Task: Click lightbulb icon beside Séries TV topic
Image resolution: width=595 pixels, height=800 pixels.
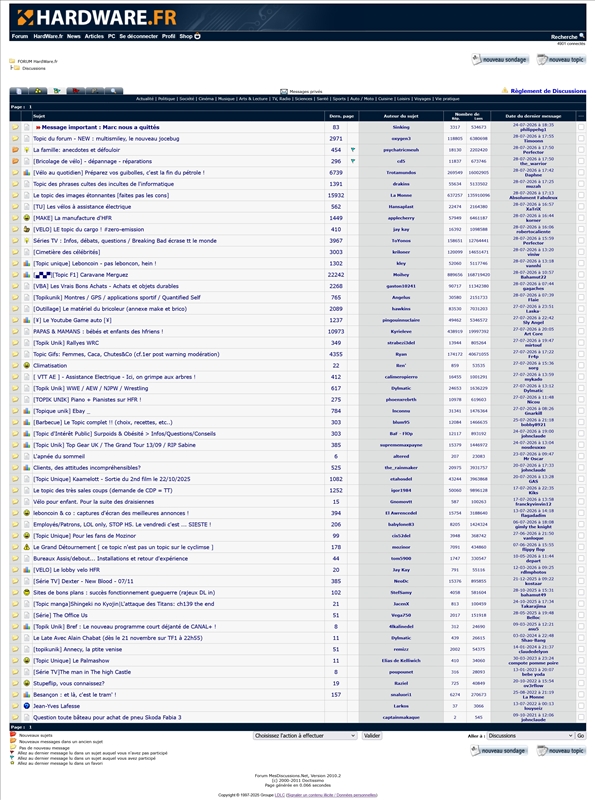Action: pyautogui.click(x=27, y=241)
